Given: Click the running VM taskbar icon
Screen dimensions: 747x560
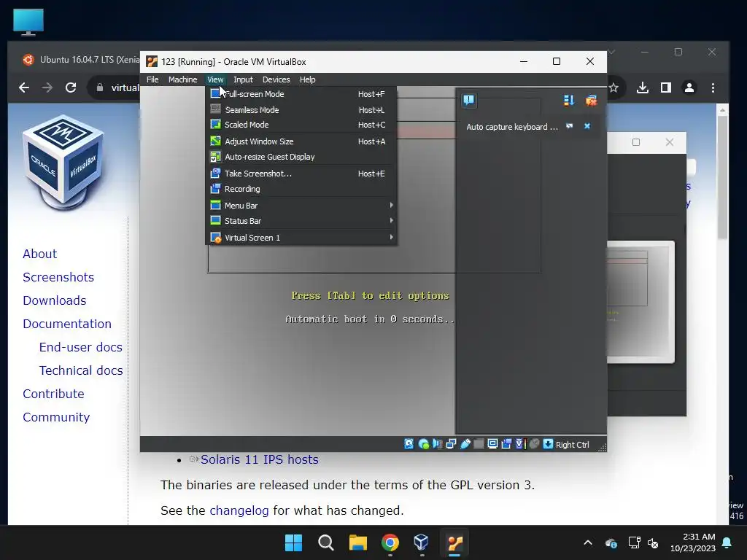Looking at the screenshot, I should coord(454,542).
